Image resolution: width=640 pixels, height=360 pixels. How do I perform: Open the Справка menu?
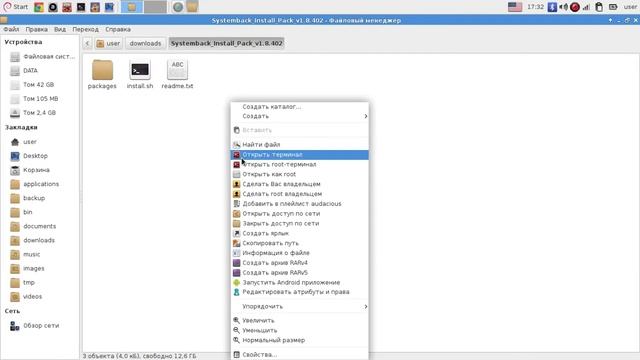pyautogui.click(x=118, y=29)
